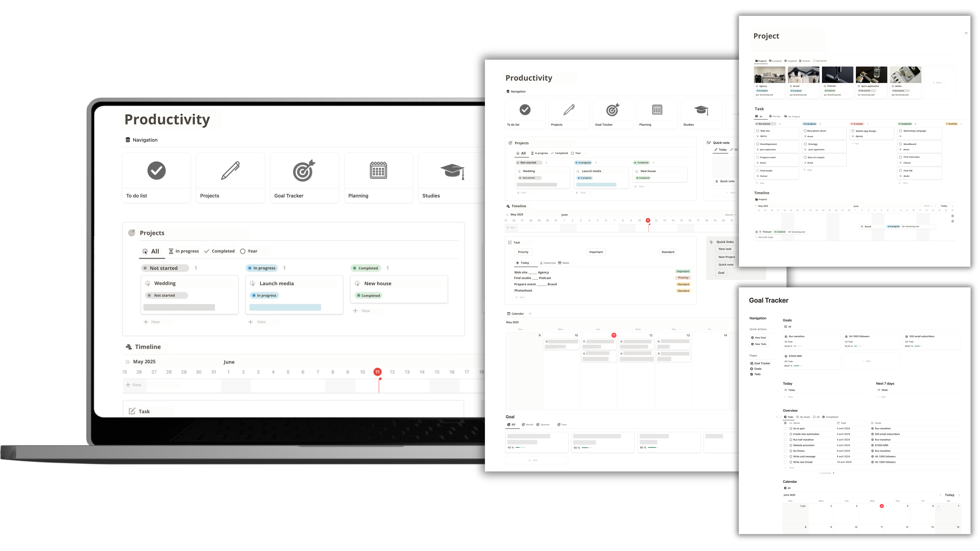Tick the Mobile App Design task circle
Viewport: 980px width, 551px height.
[x=853, y=131]
